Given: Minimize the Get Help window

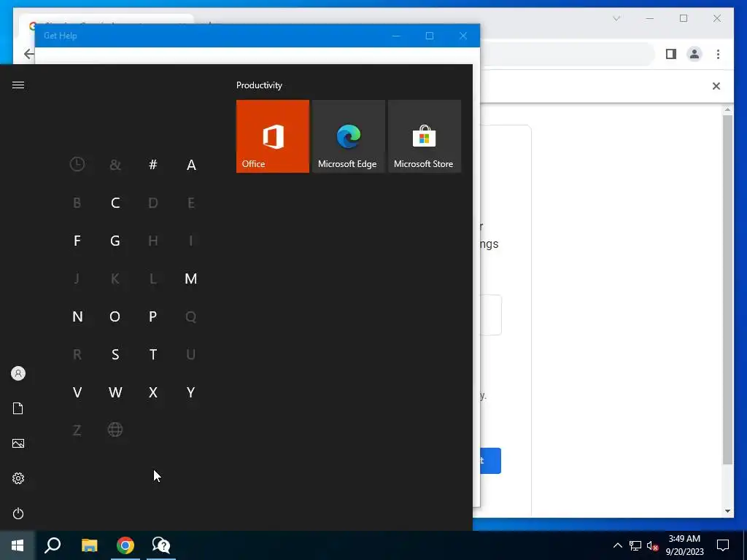Looking at the screenshot, I should pos(396,36).
